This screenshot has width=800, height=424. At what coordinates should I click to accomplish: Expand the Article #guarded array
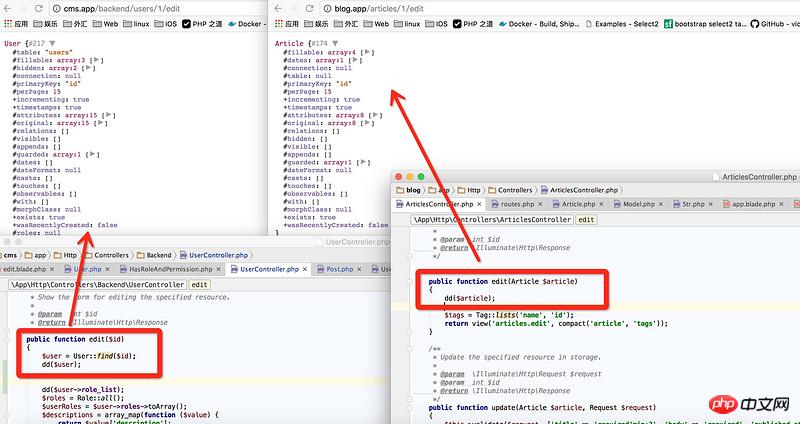[362, 163]
